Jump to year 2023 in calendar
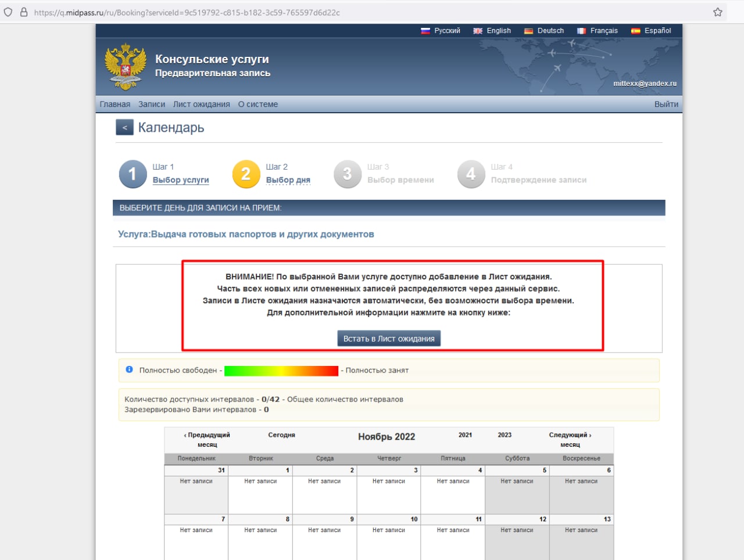 505,435
